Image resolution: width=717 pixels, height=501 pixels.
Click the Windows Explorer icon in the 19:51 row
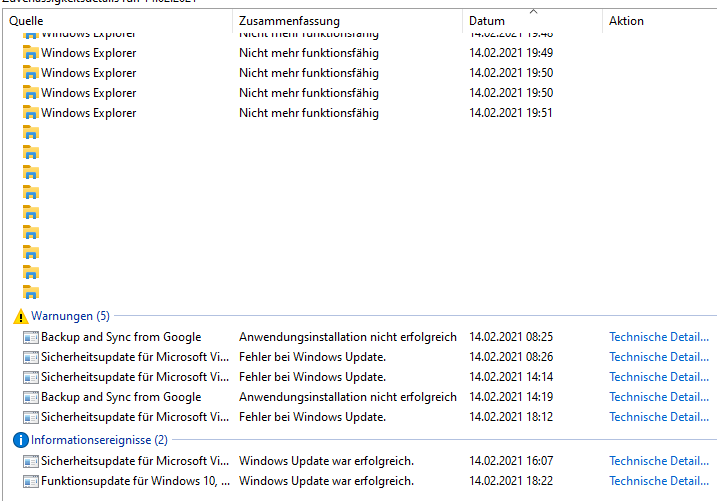tap(31, 113)
